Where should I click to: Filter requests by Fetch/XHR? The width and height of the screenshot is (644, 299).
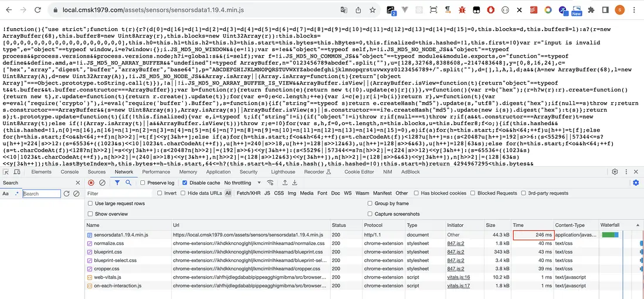(x=249, y=193)
